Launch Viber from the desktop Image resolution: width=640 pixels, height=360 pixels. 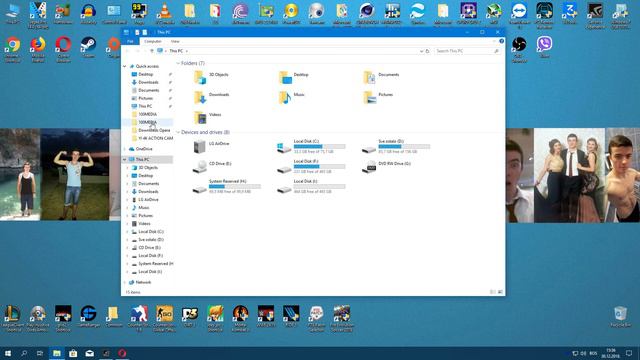point(544,47)
